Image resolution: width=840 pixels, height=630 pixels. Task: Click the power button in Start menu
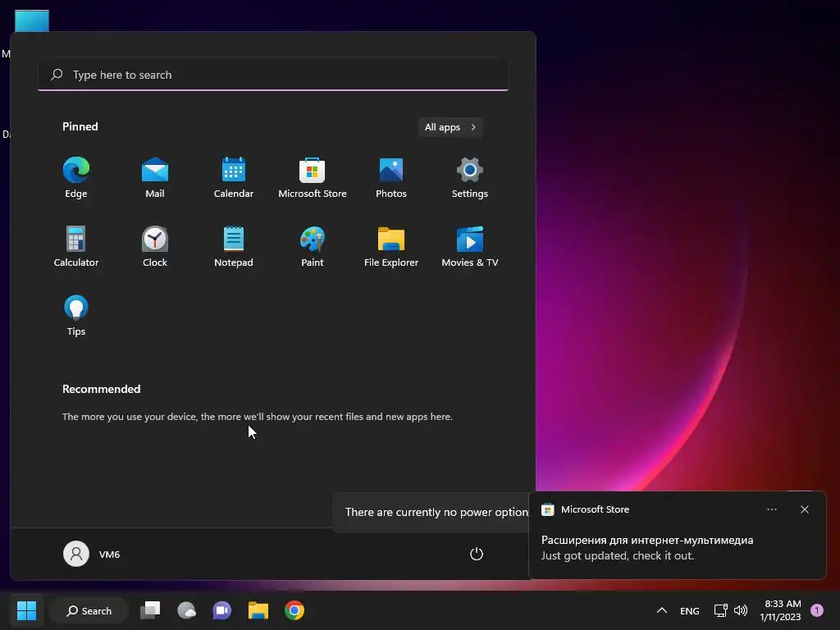pyautogui.click(x=477, y=554)
